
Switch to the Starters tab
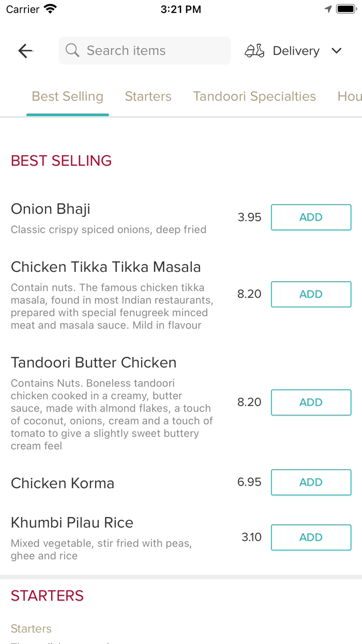(148, 96)
